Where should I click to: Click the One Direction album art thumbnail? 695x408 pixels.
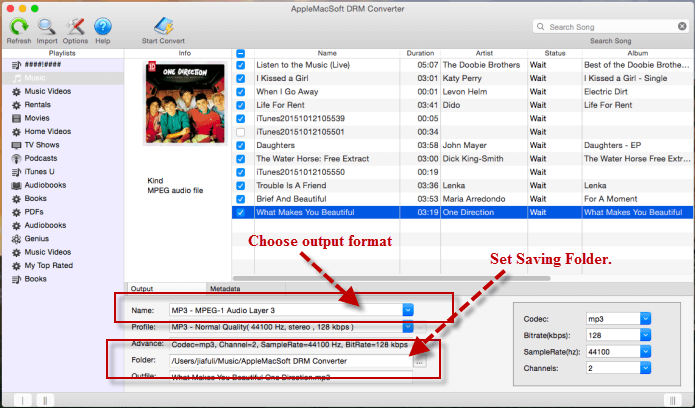click(x=185, y=103)
